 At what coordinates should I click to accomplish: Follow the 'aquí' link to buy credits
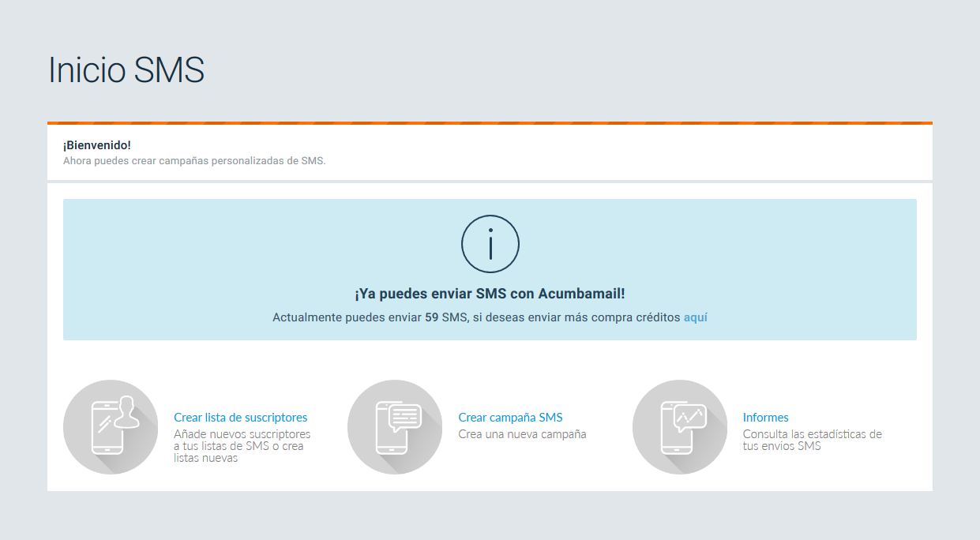[695, 317]
